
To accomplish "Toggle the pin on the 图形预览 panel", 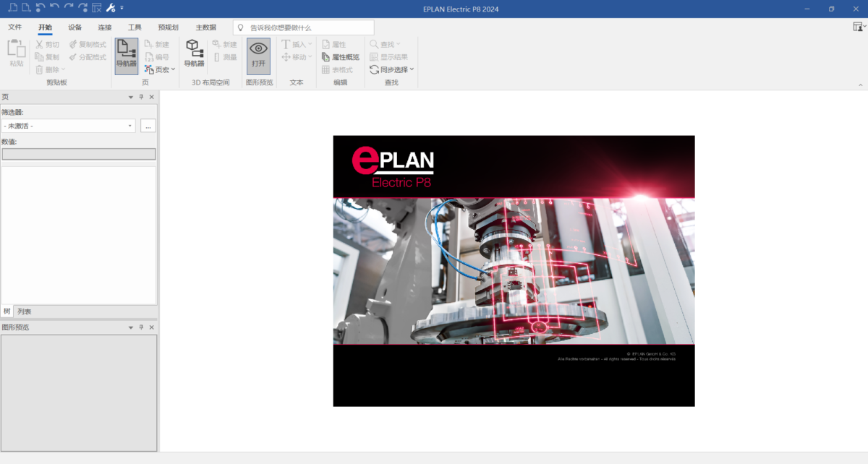I will tap(141, 327).
